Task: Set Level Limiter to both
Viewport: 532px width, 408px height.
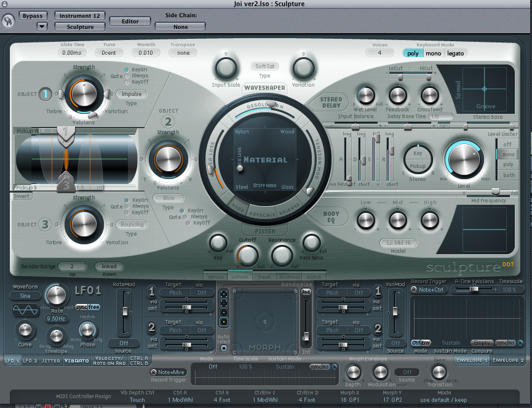Action: pyautogui.click(x=509, y=175)
